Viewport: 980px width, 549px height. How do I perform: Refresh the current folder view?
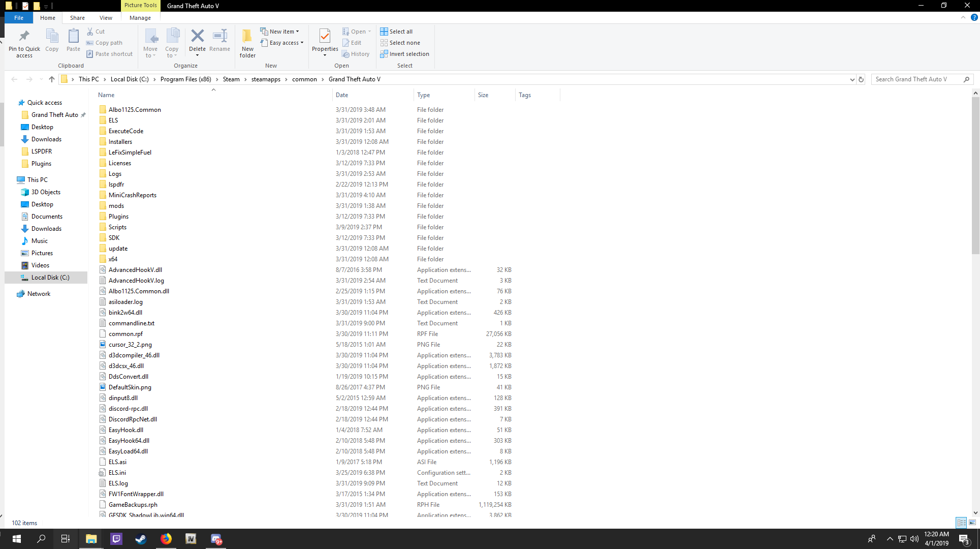pos(861,79)
